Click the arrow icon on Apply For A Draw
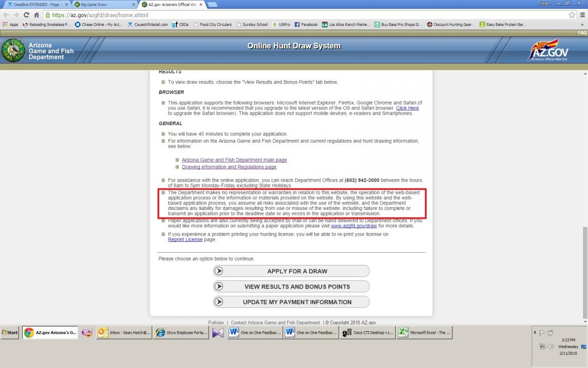Screen dimensions: 588x368 219,271
